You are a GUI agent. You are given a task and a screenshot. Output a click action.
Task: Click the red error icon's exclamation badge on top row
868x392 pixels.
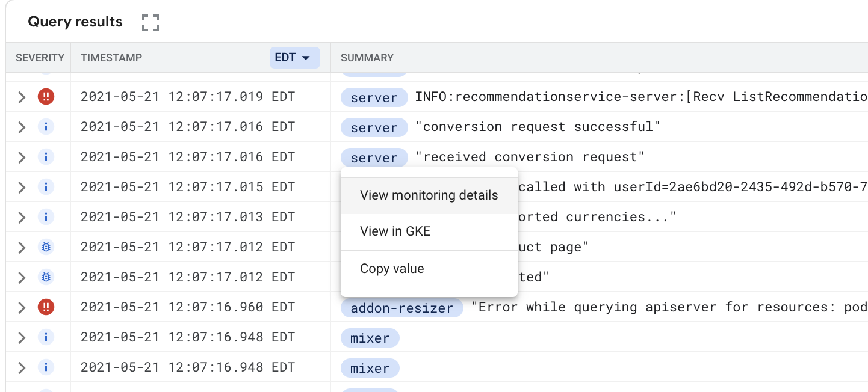46,96
